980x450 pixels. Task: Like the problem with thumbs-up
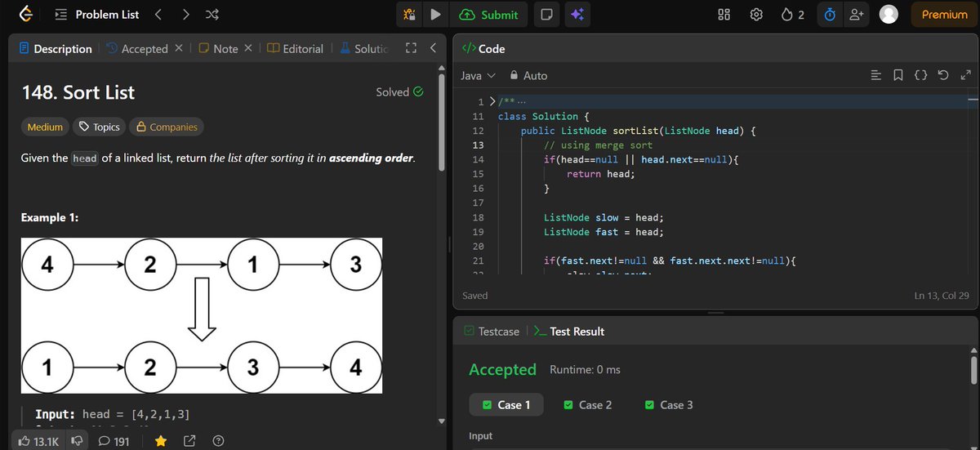click(38, 441)
